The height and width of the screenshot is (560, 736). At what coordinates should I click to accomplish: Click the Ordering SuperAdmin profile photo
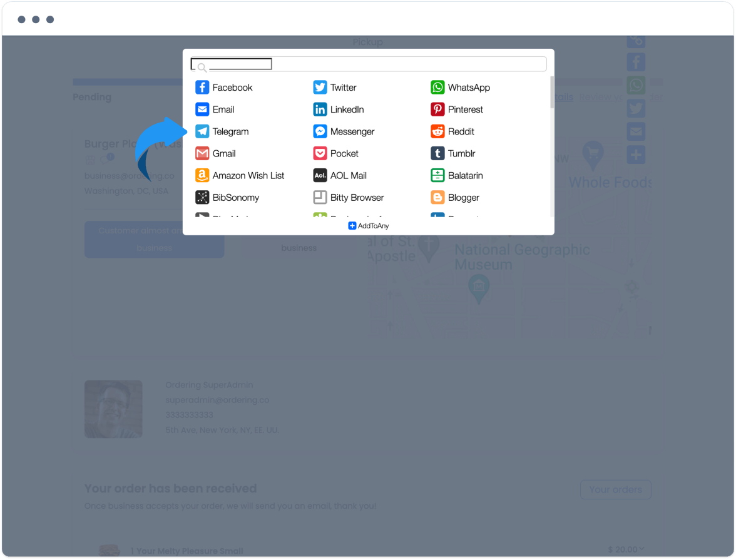point(113,409)
